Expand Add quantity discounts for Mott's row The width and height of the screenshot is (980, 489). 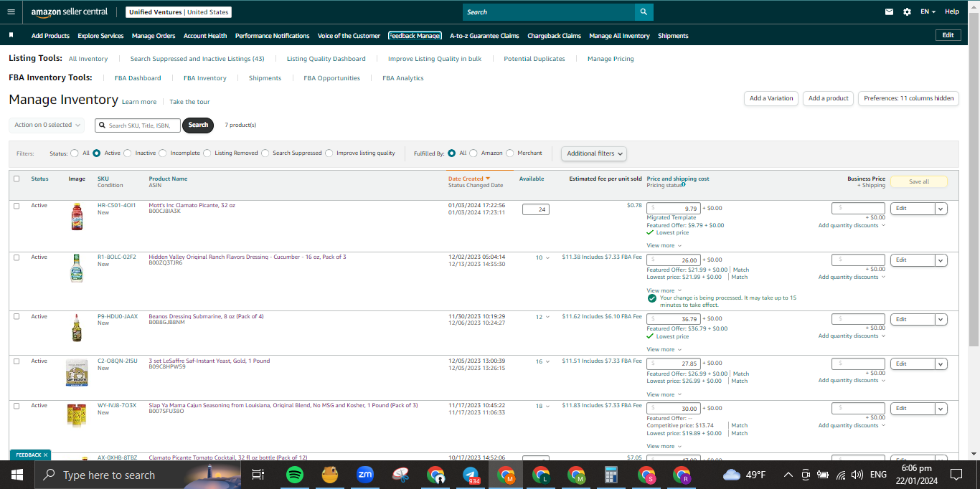pos(852,225)
